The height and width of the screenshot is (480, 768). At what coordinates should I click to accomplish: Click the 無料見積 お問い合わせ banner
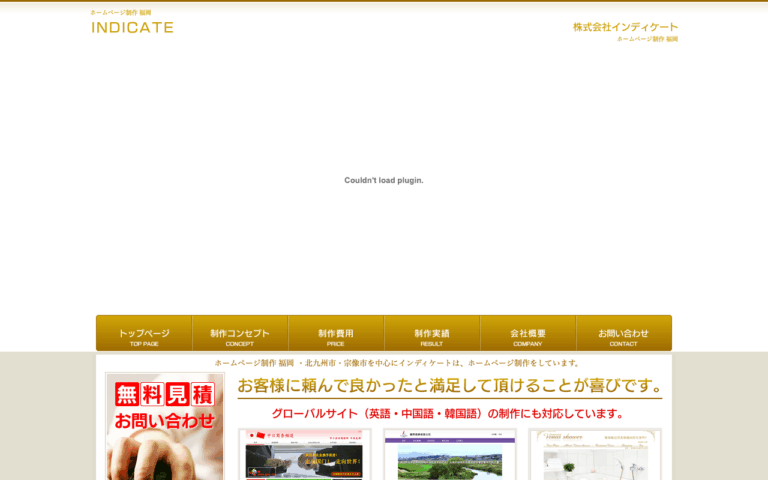coord(165,426)
